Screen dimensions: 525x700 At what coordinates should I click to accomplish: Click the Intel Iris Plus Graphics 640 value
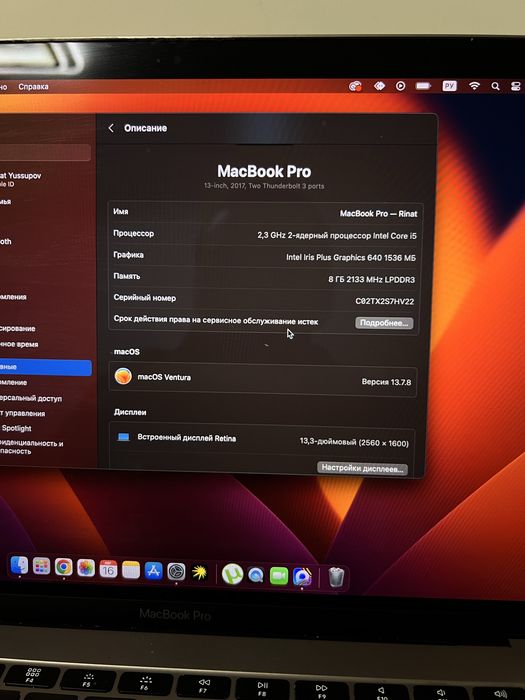(x=351, y=258)
